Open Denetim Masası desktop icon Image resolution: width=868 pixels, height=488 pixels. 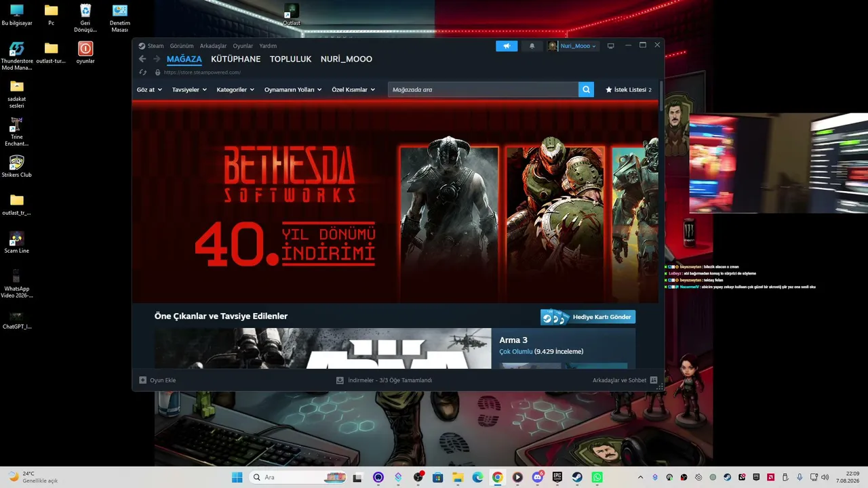[119, 18]
